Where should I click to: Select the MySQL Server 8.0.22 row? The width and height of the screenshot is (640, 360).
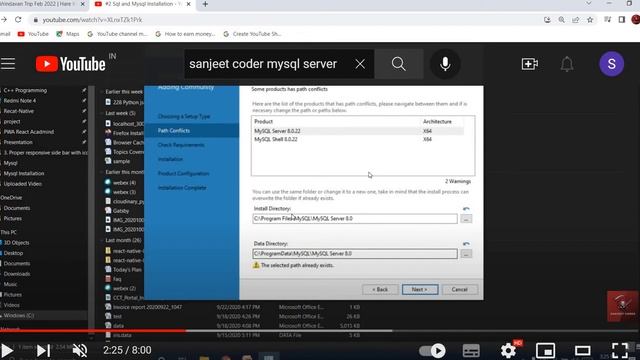tap(358, 131)
